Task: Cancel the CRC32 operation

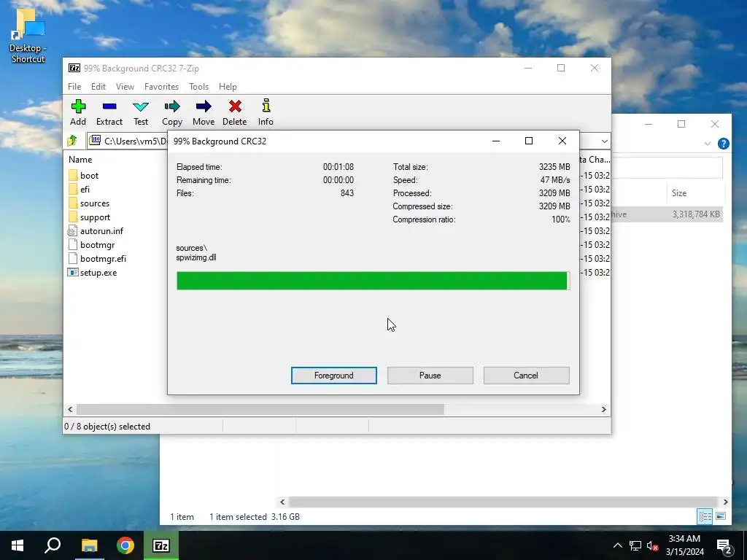Action: pyautogui.click(x=526, y=376)
